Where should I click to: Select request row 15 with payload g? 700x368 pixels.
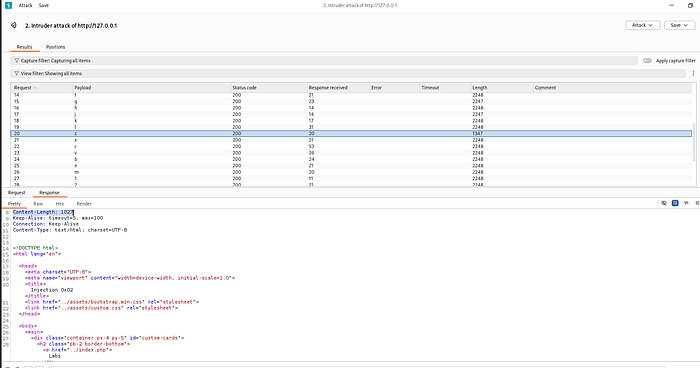click(351, 101)
